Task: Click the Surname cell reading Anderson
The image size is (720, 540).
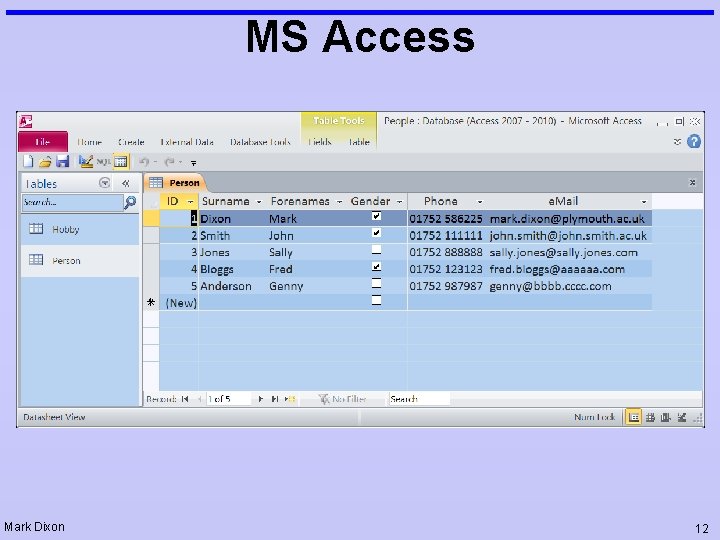Action: [x=233, y=286]
